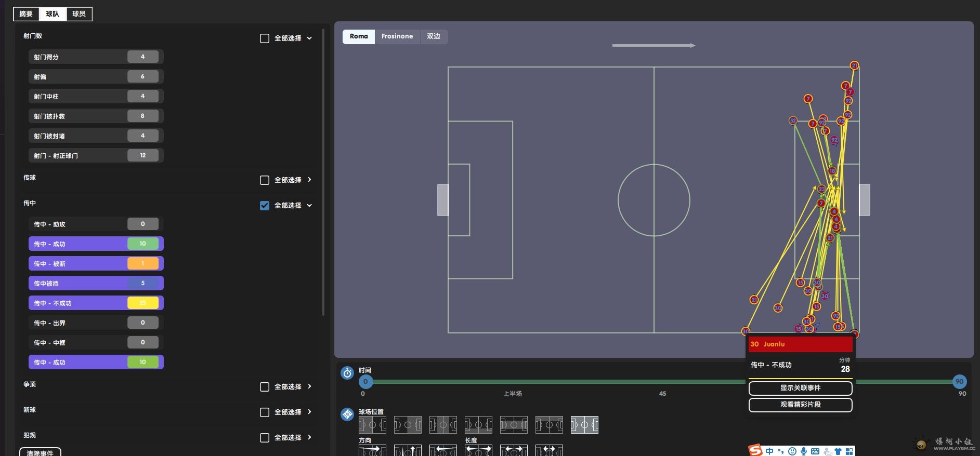Select the 射门 - 射正球门 filter row
This screenshot has width=980, height=456.
96,156
